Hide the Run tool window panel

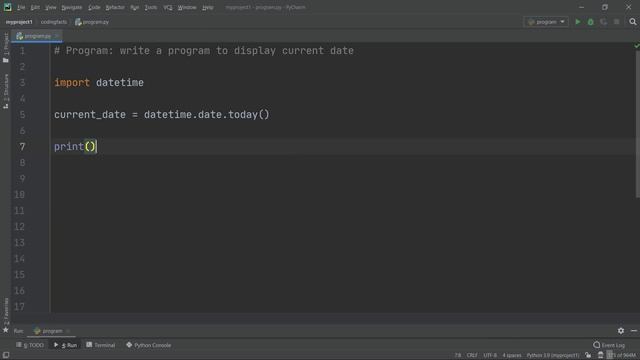tap(633, 331)
